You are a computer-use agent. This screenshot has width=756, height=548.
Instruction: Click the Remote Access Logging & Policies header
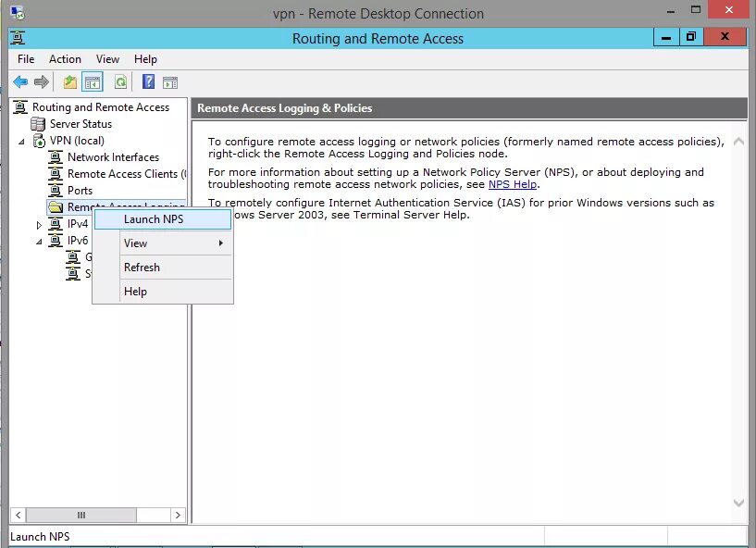(284, 108)
